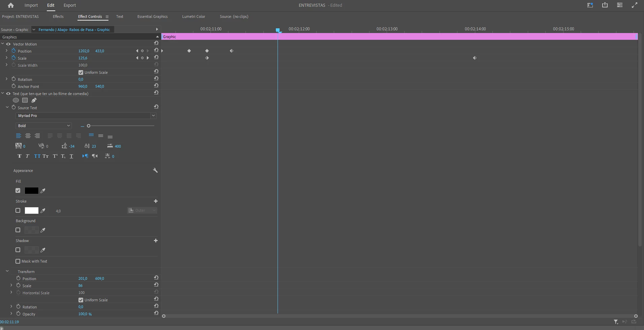
Task: Collapse the Vector Motion section
Action: pyautogui.click(x=3, y=44)
